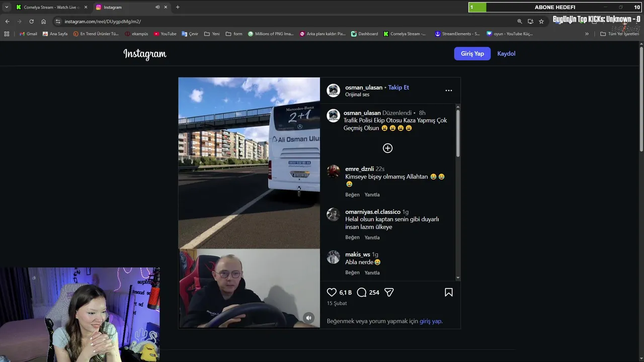The image size is (644, 362).
Task: Bookmark this page with the star icon
Action: point(541,22)
